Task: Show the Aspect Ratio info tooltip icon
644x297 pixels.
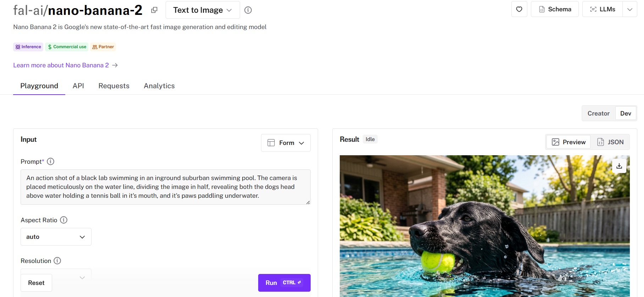Action: tap(64, 220)
